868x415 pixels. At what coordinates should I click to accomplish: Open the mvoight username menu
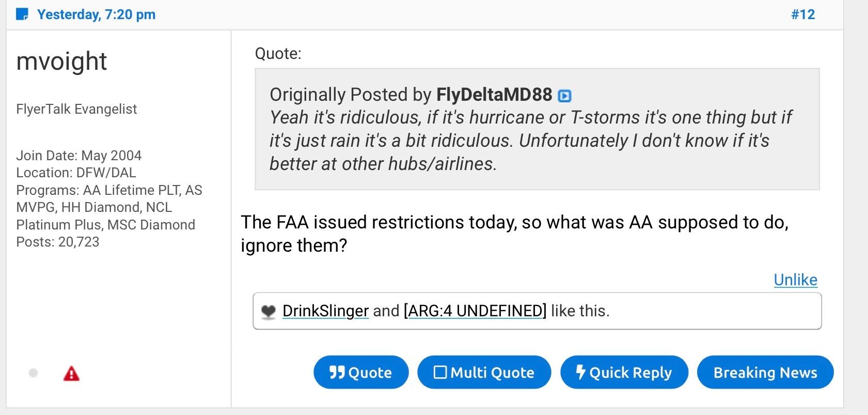coord(61,62)
